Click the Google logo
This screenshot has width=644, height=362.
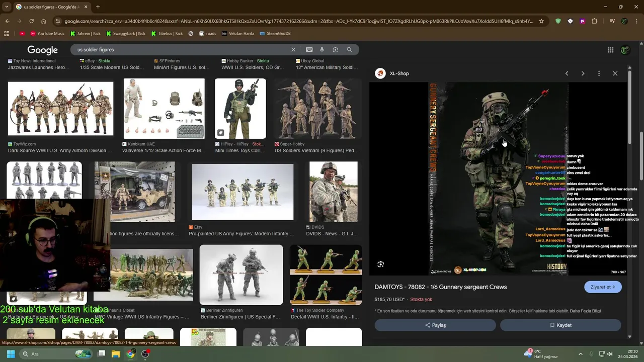tap(42, 50)
